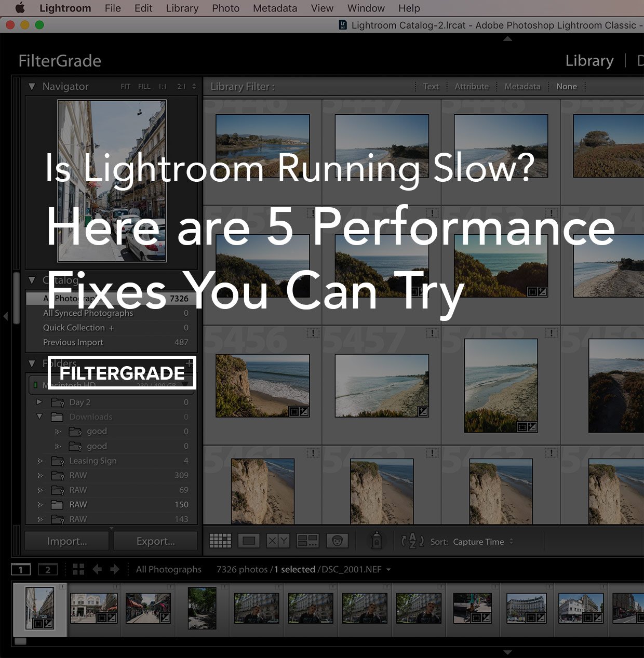Screen dimensions: 644x658
Task: Open Compare view with the XY button
Action: 277,541
